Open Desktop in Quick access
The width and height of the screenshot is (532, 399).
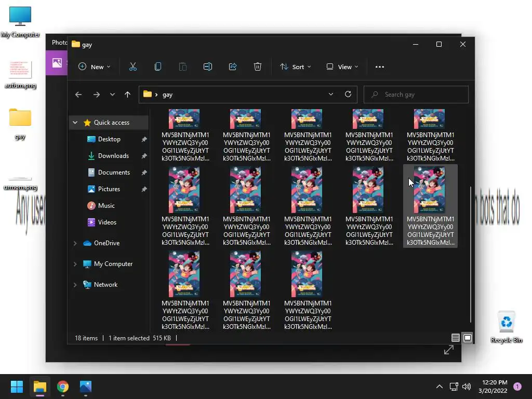click(x=109, y=139)
